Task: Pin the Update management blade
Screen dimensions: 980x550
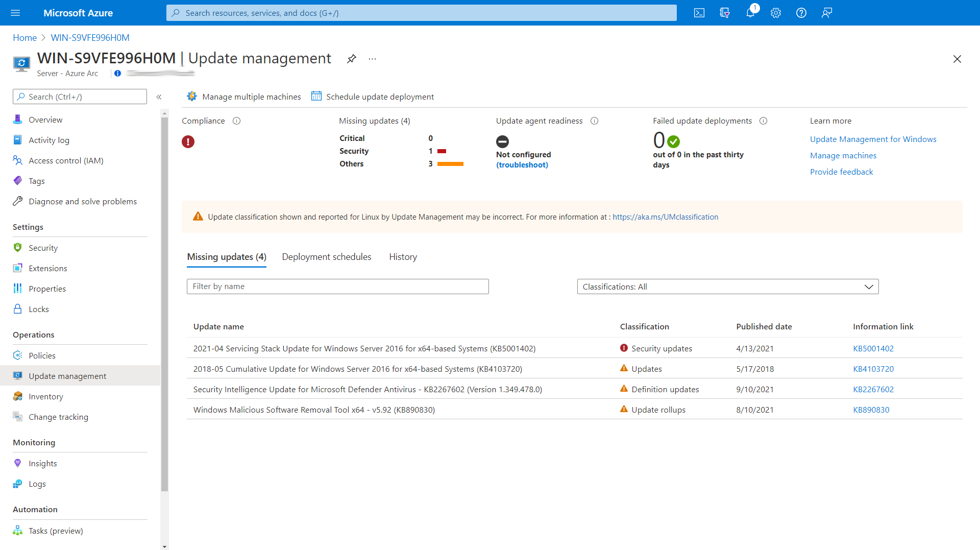Action: 351,59
